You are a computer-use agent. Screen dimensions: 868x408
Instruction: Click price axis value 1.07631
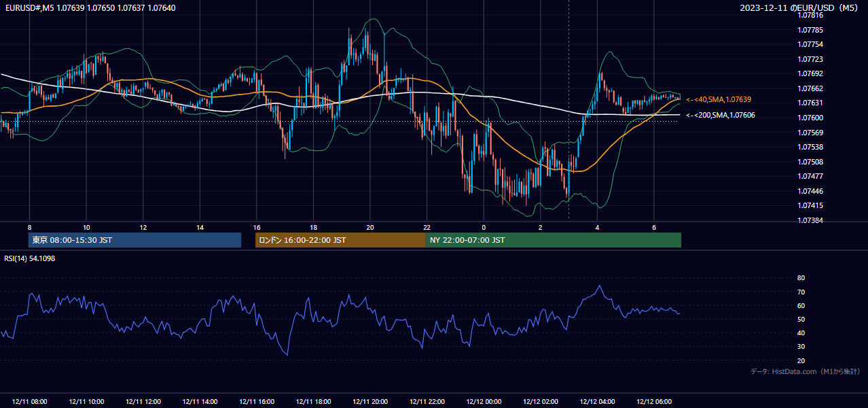(811, 103)
